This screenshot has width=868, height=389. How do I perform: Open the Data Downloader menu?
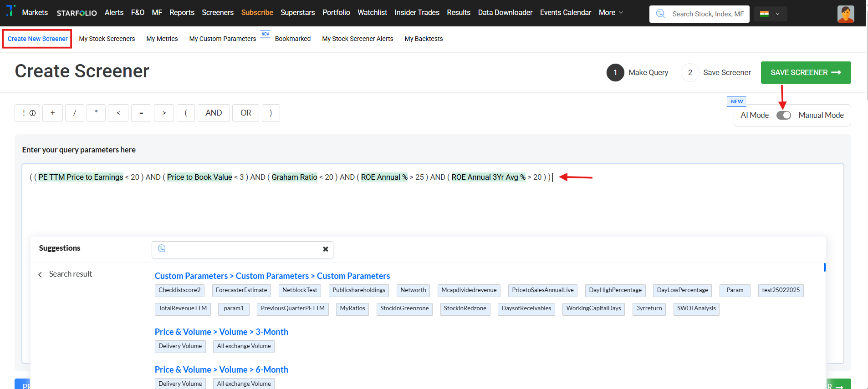click(505, 13)
